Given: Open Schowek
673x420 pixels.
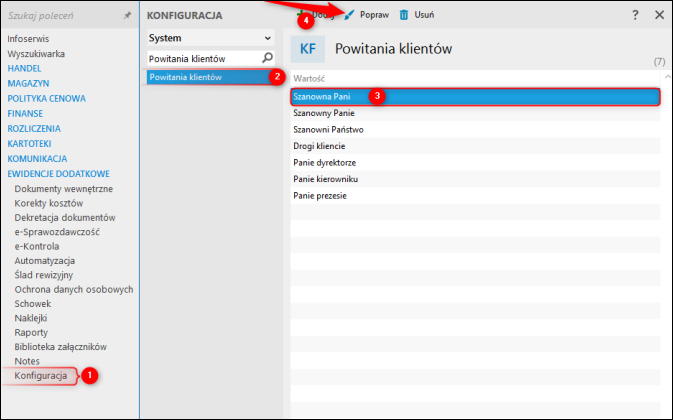Looking at the screenshot, I should tap(33, 304).
